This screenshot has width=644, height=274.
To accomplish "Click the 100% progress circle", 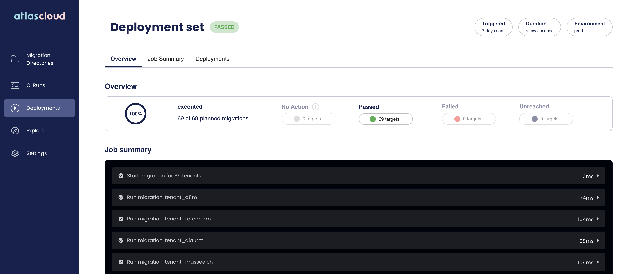I will [x=135, y=114].
